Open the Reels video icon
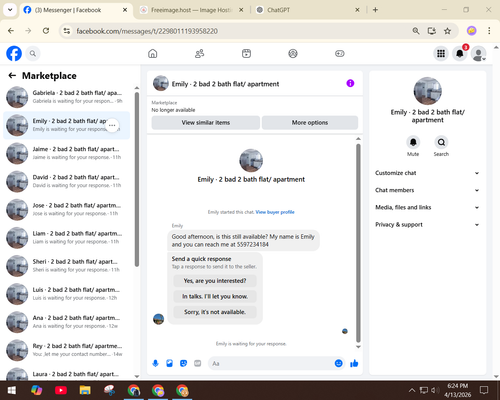Viewport: 500px width, 400px height. click(x=246, y=53)
